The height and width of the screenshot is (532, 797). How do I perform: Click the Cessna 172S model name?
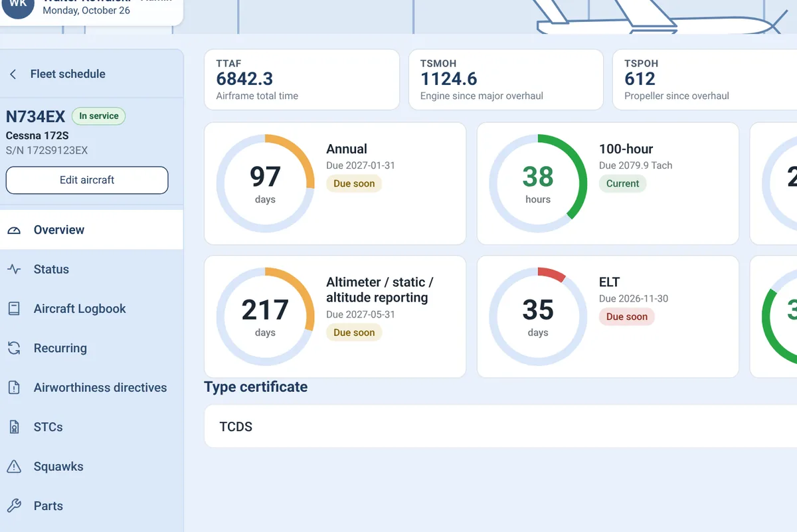37,135
